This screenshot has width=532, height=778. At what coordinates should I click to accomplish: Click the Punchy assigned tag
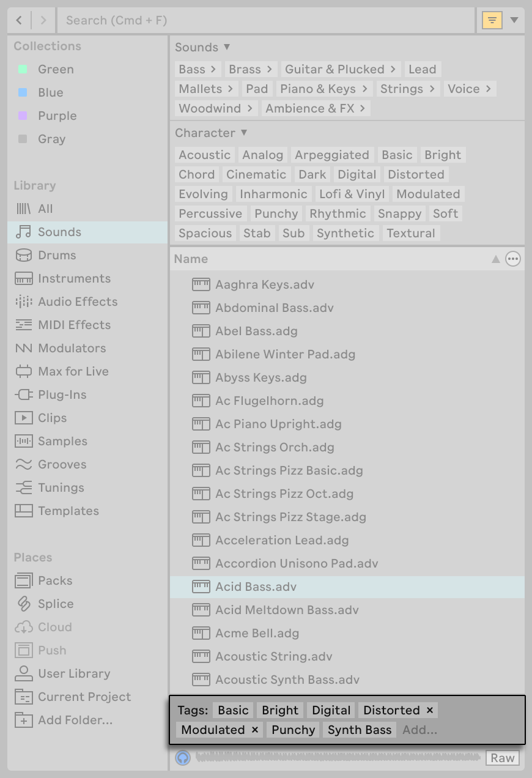(294, 730)
